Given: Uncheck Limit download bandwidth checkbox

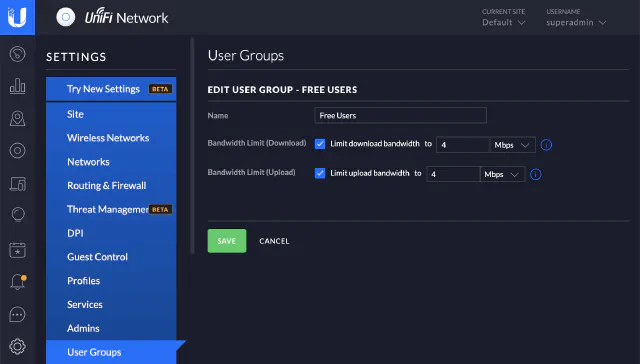Looking at the screenshot, I should (320, 144).
